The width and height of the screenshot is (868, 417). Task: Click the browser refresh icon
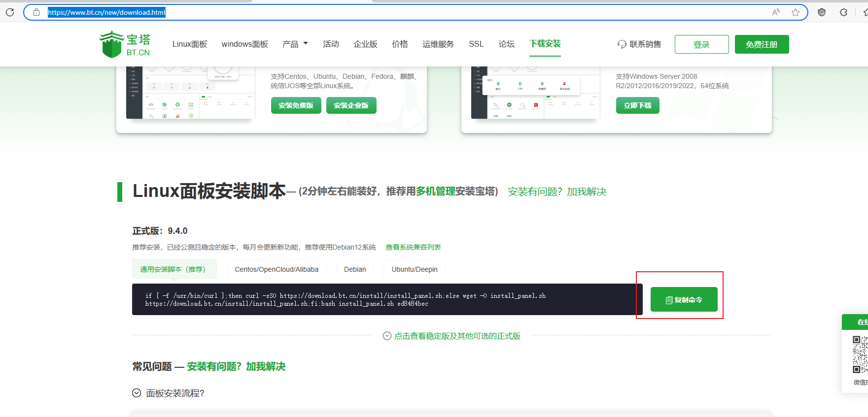(10, 12)
